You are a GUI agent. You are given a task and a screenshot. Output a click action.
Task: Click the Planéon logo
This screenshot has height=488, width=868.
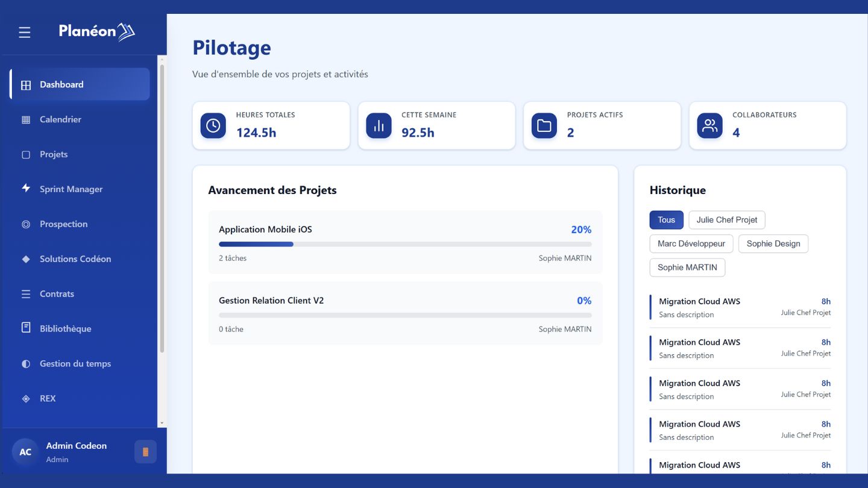click(x=96, y=31)
